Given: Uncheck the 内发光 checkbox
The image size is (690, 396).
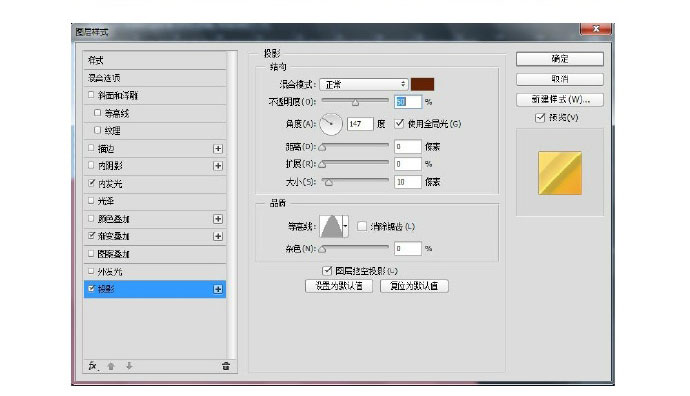Looking at the screenshot, I should (91, 183).
